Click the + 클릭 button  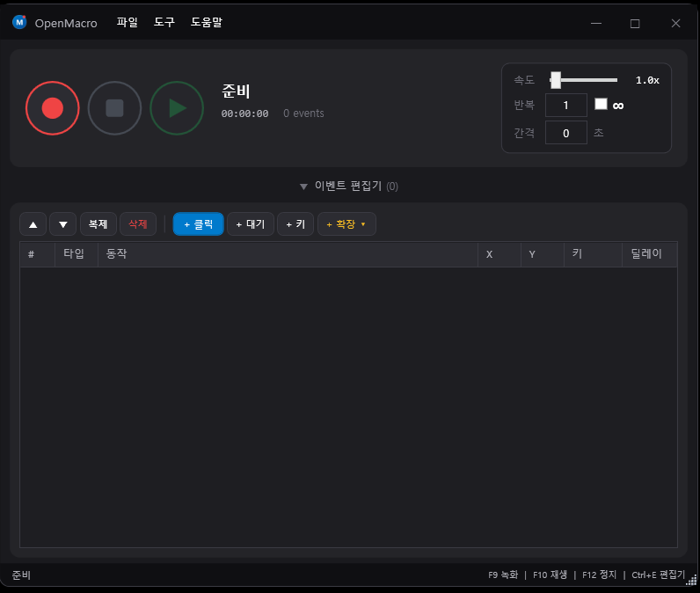coord(198,224)
